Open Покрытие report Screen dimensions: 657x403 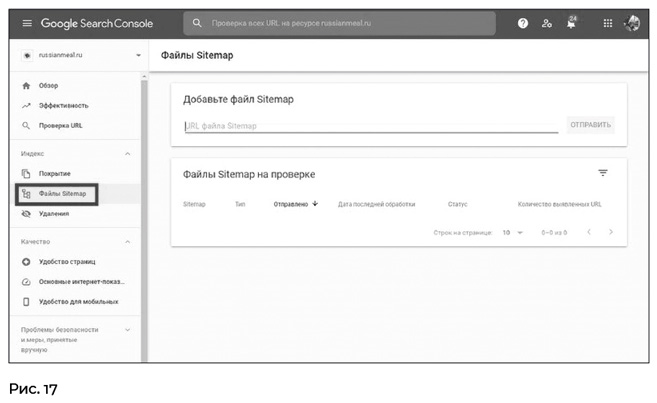[54, 173]
